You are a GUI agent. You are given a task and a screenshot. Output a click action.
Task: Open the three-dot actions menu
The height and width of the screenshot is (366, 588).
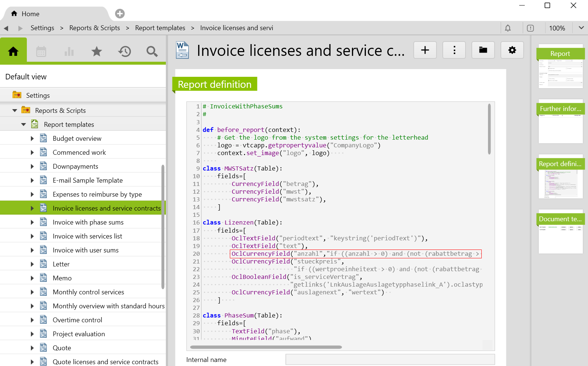pos(454,50)
